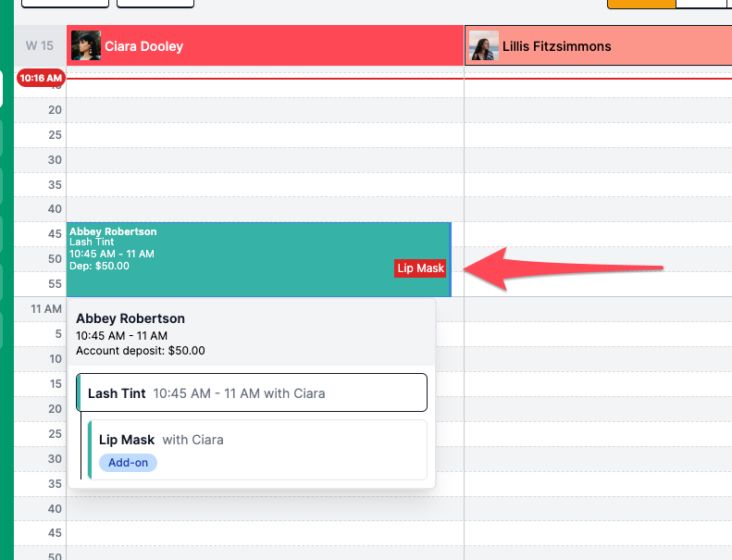Select the Lillis Fitzsimmons staff column header
The height and width of the screenshot is (560, 732).
point(611,46)
